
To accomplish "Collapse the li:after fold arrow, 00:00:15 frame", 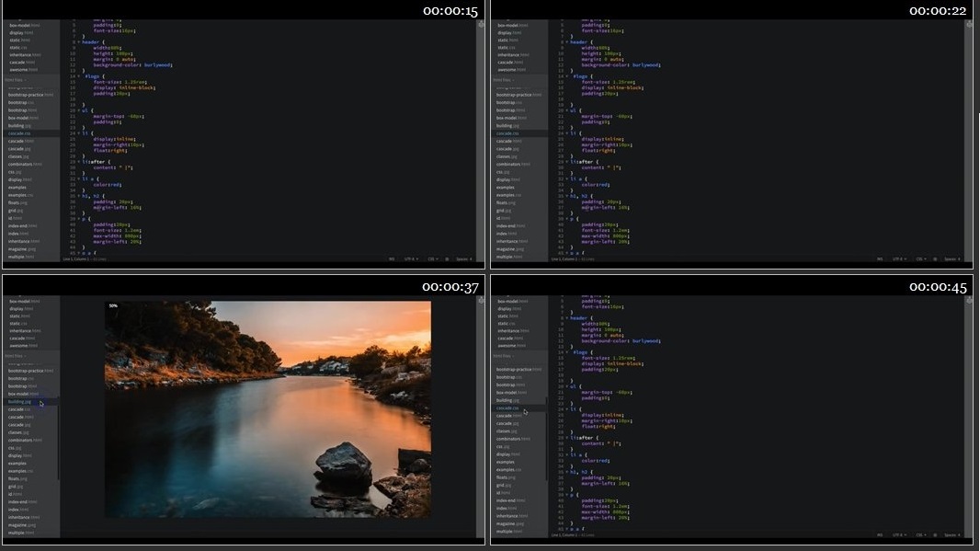I will (x=79, y=162).
